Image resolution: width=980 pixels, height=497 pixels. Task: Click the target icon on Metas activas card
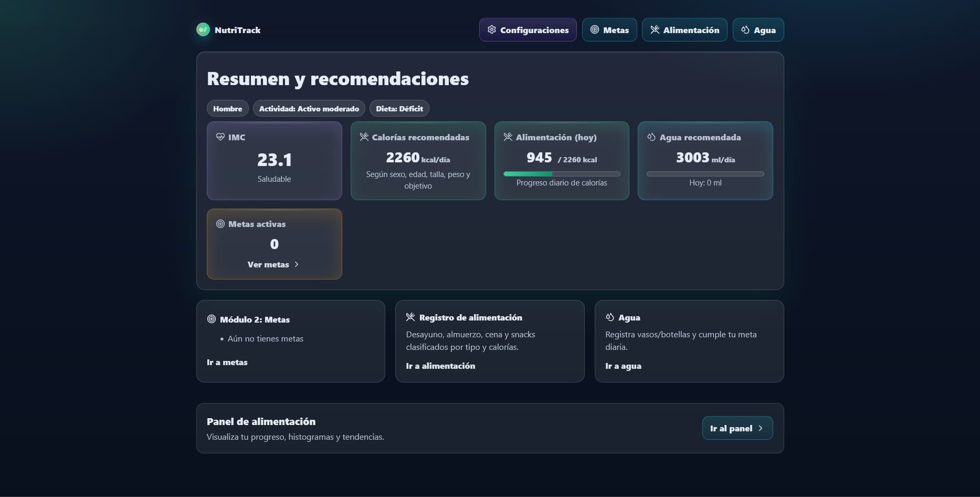click(220, 223)
